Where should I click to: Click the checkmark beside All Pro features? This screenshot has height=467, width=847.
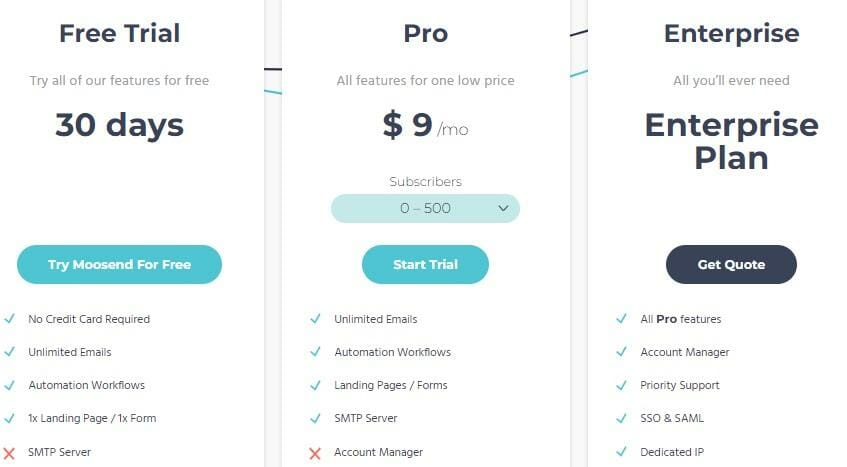[621, 319]
